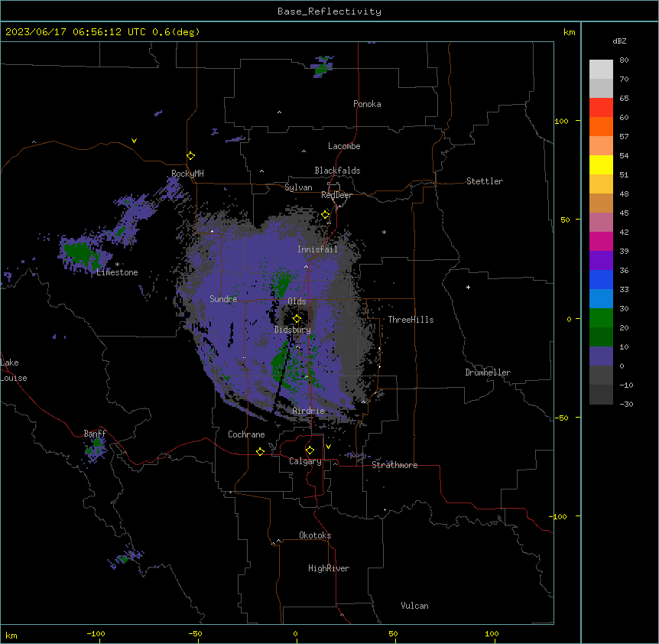This screenshot has width=659, height=644.
Task: Click the yellow diamond marker near RockyMH
Action: 191,155
